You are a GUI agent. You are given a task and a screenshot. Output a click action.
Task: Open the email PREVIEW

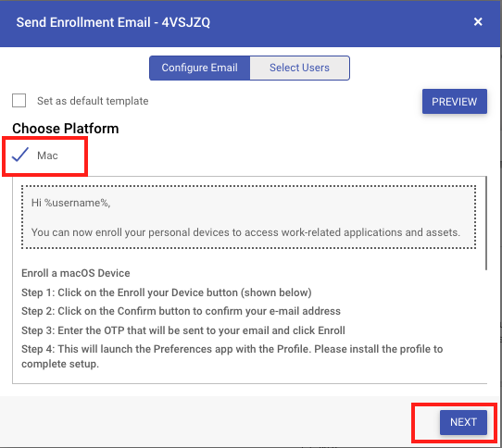pos(454,102)
